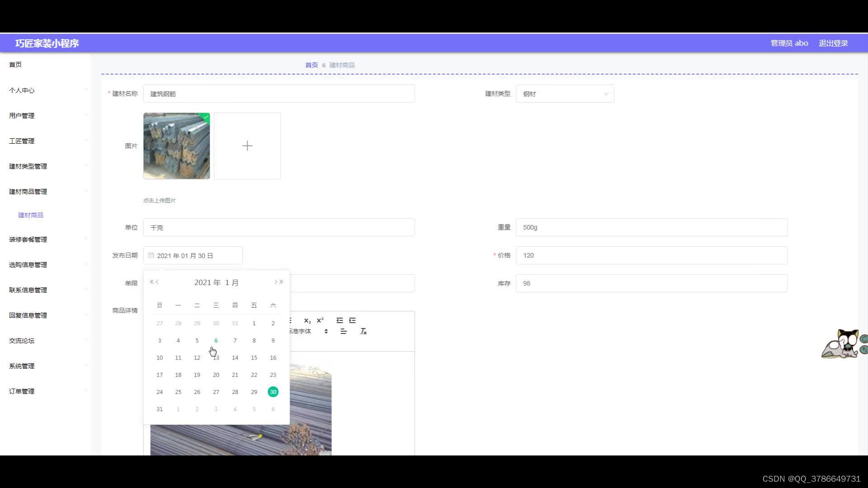The height and width of the screenshot is (488, 868).
Task: Go to next month in calendar
Action: tap(275, 282)
